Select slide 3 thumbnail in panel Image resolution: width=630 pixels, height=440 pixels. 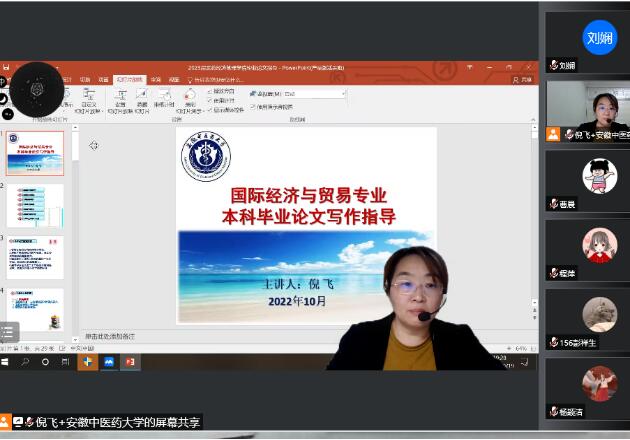[x=35, y=257]
